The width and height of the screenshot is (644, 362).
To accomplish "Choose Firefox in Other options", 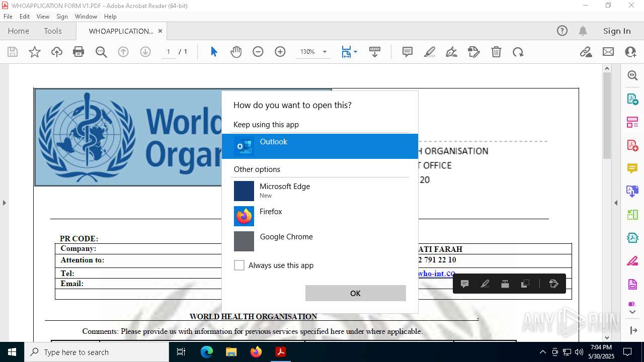I will pos(320,216).
